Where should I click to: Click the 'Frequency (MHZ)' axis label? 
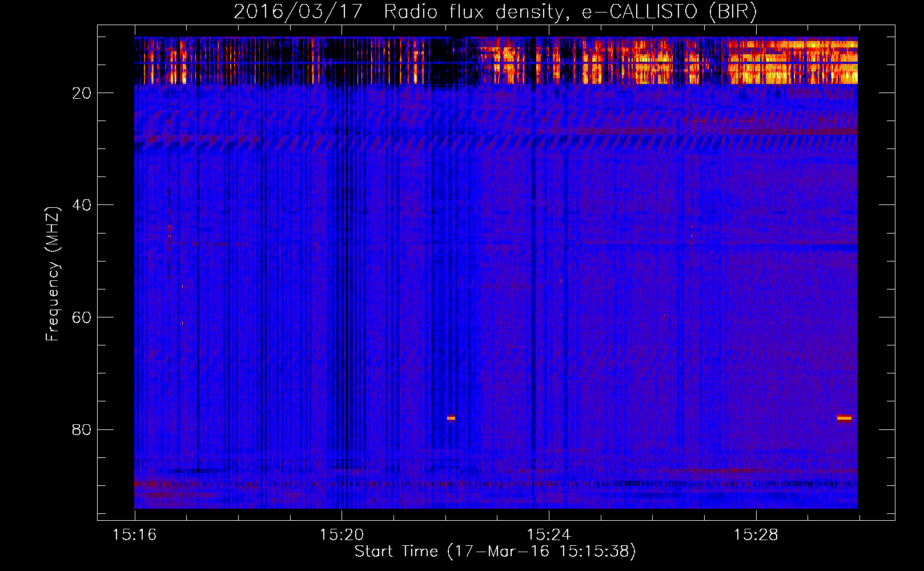click(53, 274)
